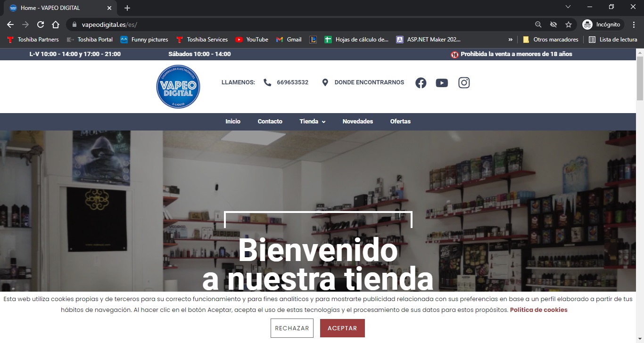Open the Política de cookies link
644x343 pixels.
(538, 310)
